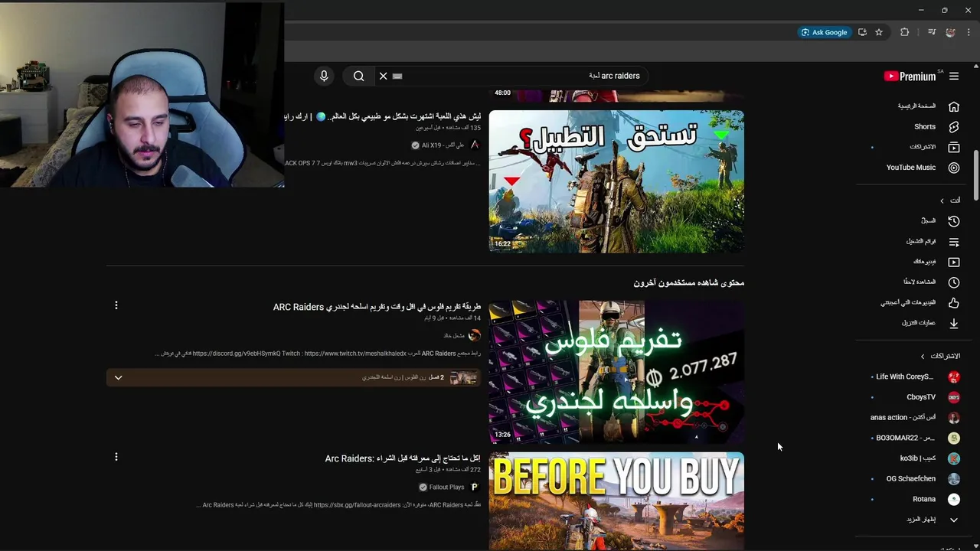Open YouTube Music from sidebar
The height and width of the screenshot is (551, 980).
911,168
